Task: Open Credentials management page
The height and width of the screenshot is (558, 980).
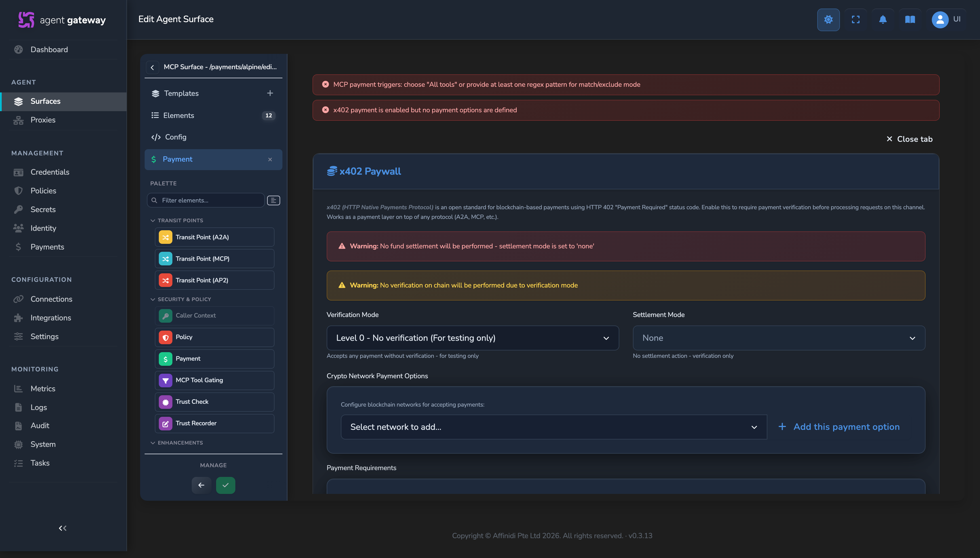Action: [x=50, y=172]
